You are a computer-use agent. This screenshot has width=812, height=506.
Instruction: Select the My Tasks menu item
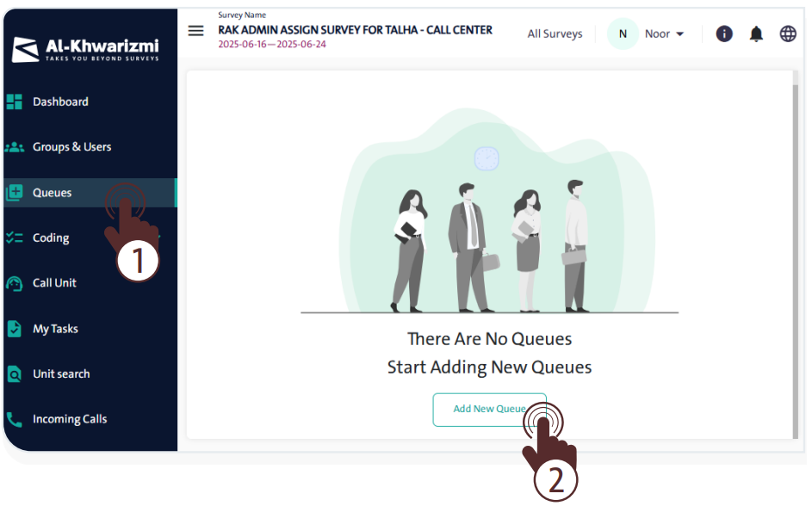[55, 329]
